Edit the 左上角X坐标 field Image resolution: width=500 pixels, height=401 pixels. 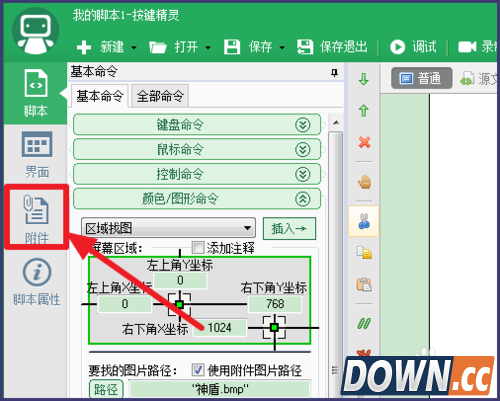click(125, 304)
